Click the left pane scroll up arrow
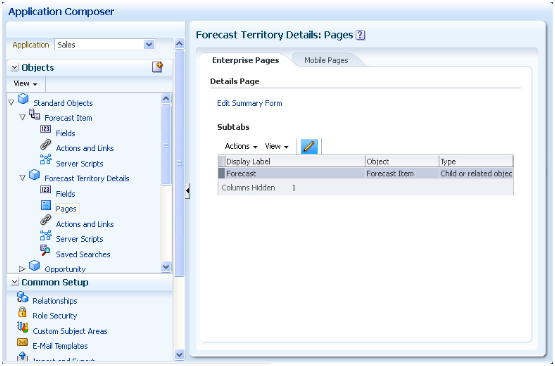This screenshot has height=366, width=555. point(179,44)
